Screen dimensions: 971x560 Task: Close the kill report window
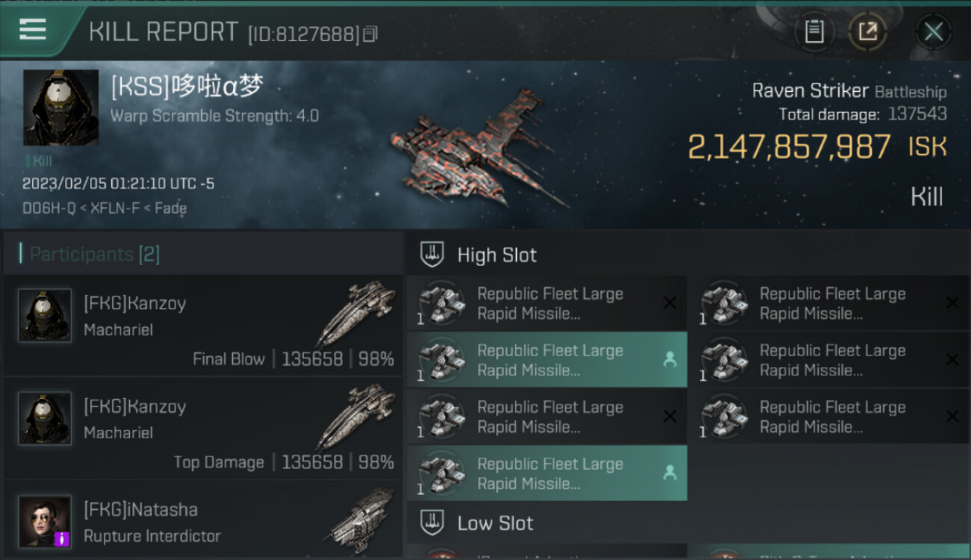point(934,31)
